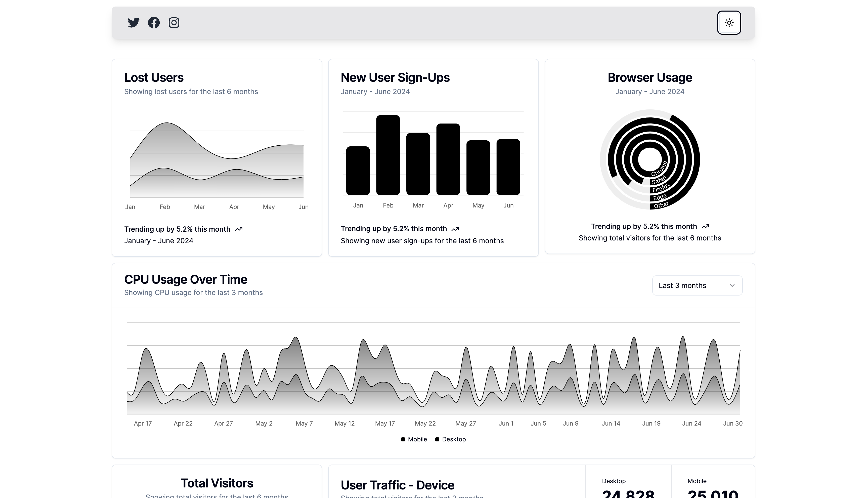Click the Feb bar in sign-ups chart
The width and height of the screenshot is (868, 498).
click(x=388, y=155)
